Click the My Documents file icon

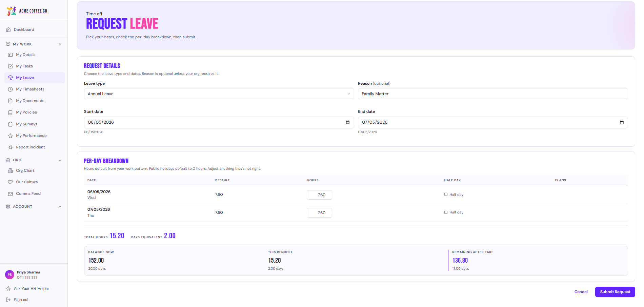point(11,101)
